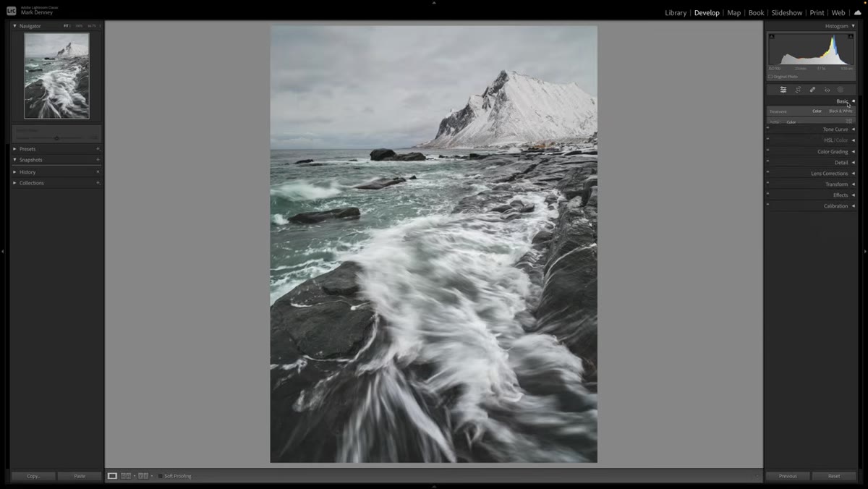Open the Map module

pyautogui.click(x=733, y=13)
